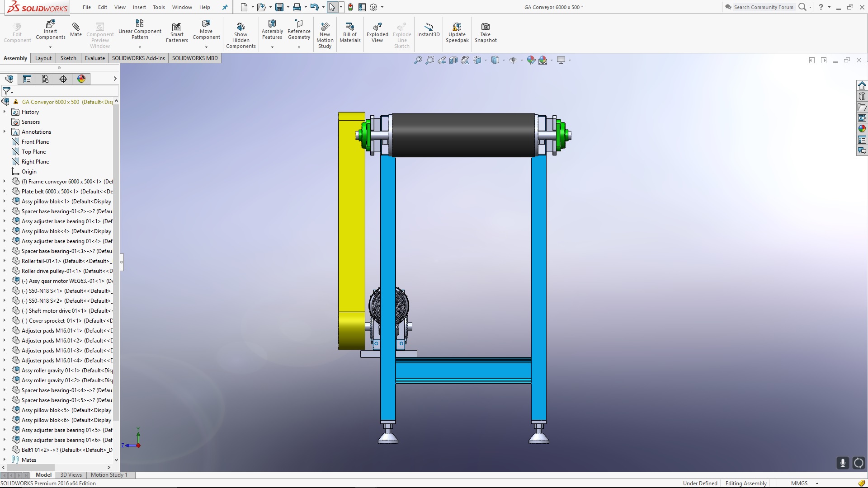Open Insert Components dropdown arrow

click(51, 47)
